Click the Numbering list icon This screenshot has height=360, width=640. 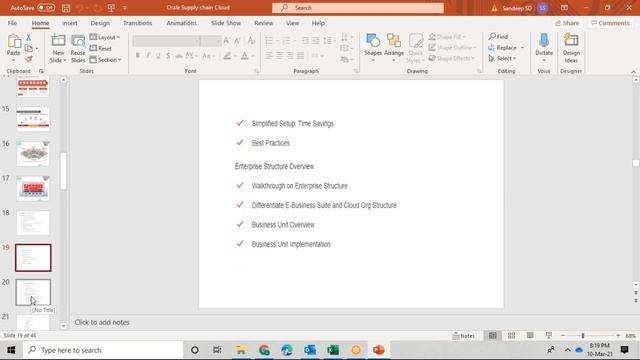286,41
